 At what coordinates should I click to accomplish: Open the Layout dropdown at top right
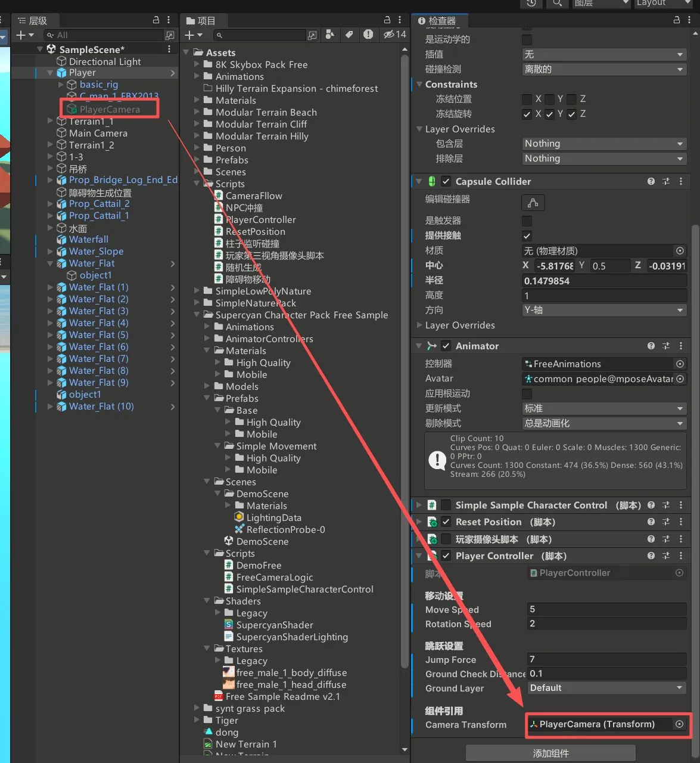point(665,3)
